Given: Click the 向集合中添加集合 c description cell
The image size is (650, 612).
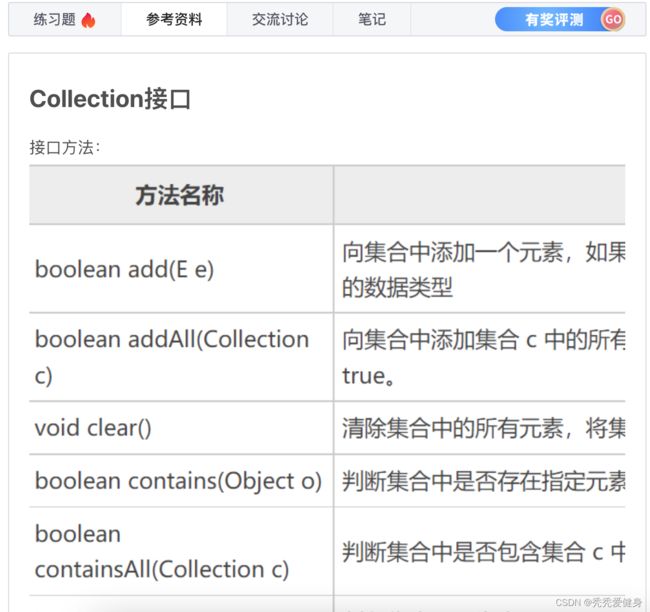Looking at the screenshot, I should 480,357.
